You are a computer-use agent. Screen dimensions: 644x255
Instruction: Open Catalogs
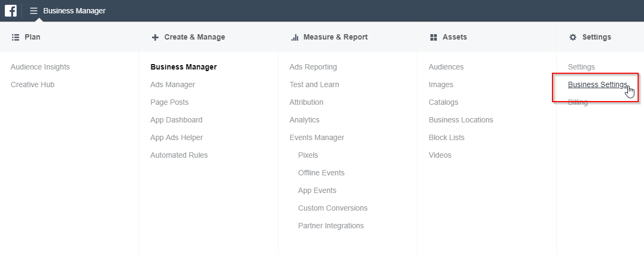[444, 102]
